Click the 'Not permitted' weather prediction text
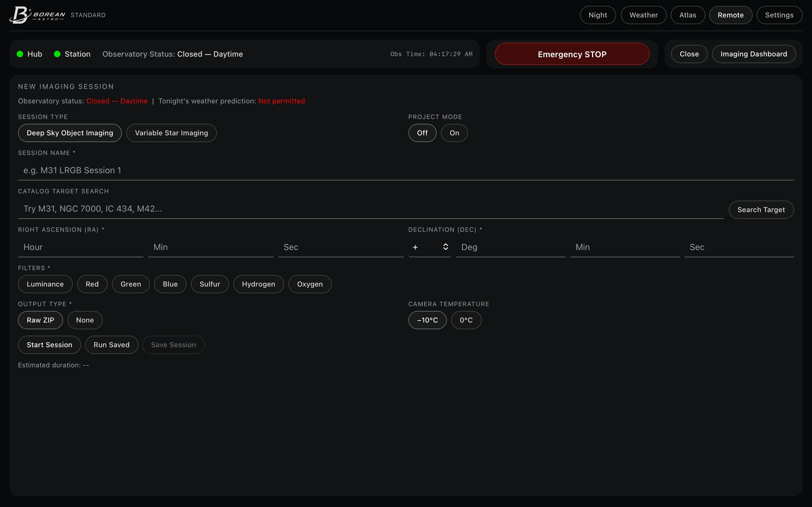Image resolution: width=812 pixels, height=507 pixels. [x=281, y=101]
